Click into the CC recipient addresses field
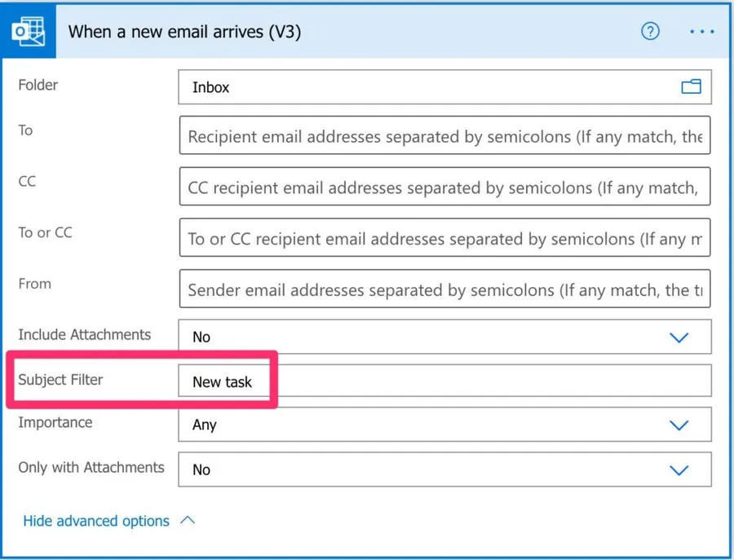This screenshot has height=560, width=734. (x=444, y=188)
